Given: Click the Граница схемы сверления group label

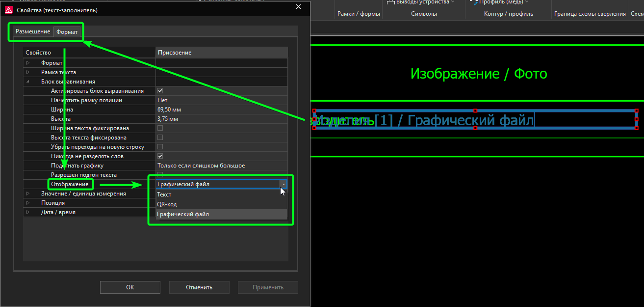Looking at the screenshot, I should point(590,14).
